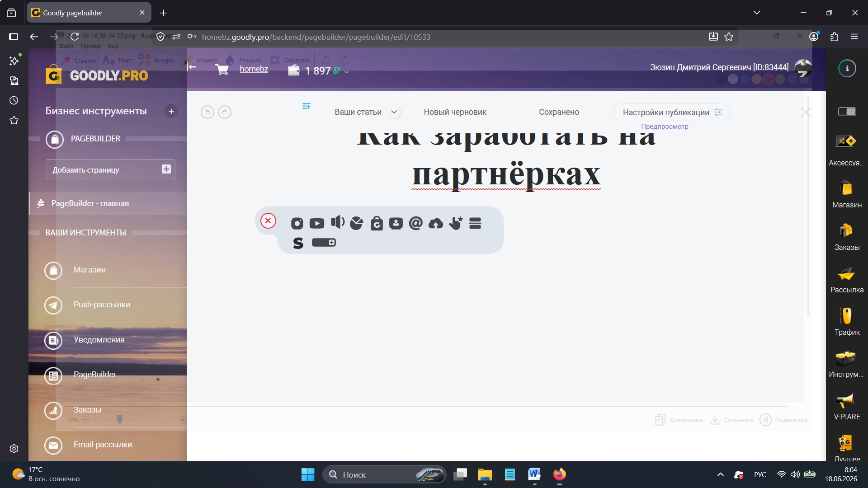Open PageBuilder tool in sidebar list
868x488 pixels.
coord(95,375)
